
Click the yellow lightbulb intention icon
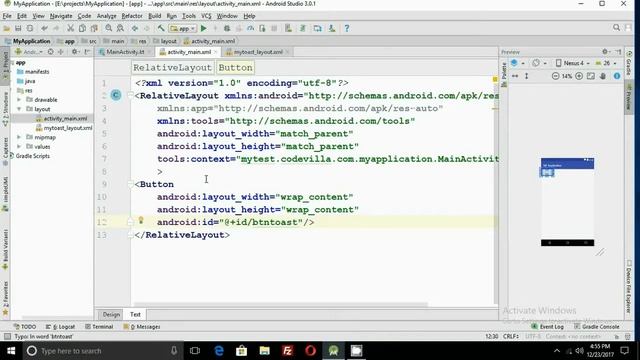coord(141,221)
